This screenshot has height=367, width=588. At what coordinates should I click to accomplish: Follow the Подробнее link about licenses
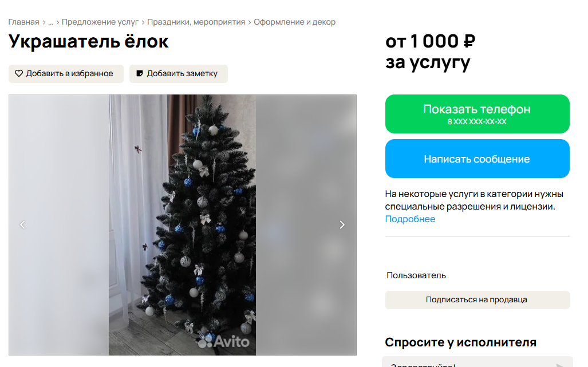point(410,219)
